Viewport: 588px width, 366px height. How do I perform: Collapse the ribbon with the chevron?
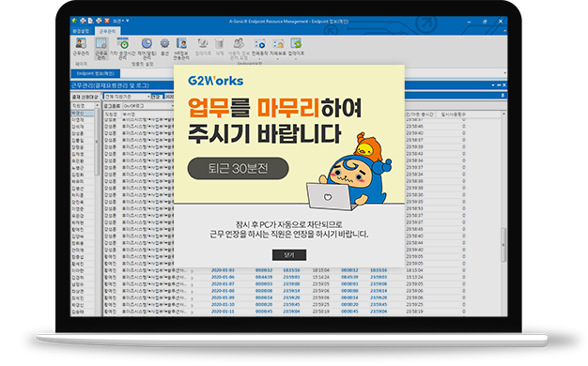pyautogui.click(x=504, y=31)
